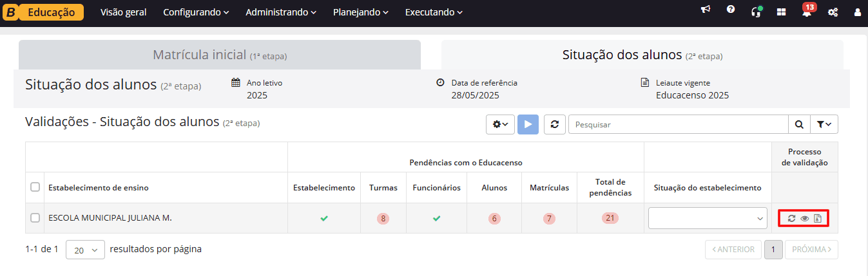Open results per page dropdown 20
Viewport: 868px width, 276px height.
pos(85,250)
